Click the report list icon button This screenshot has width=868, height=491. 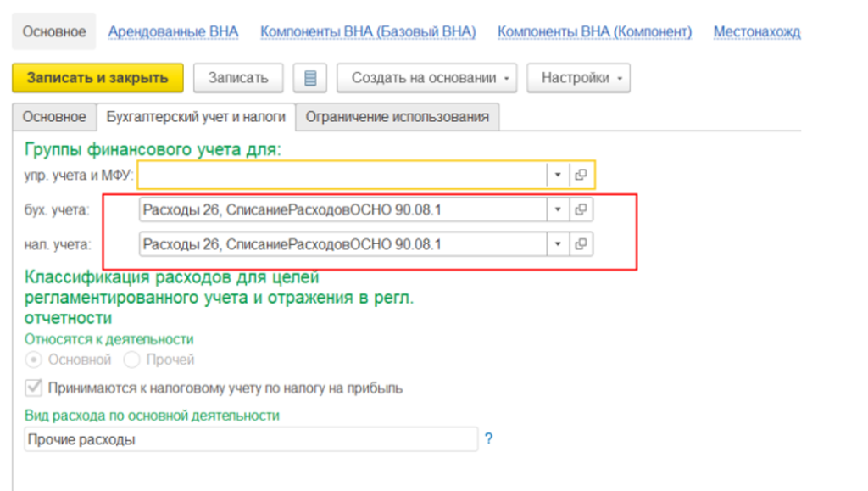point(310,78)
